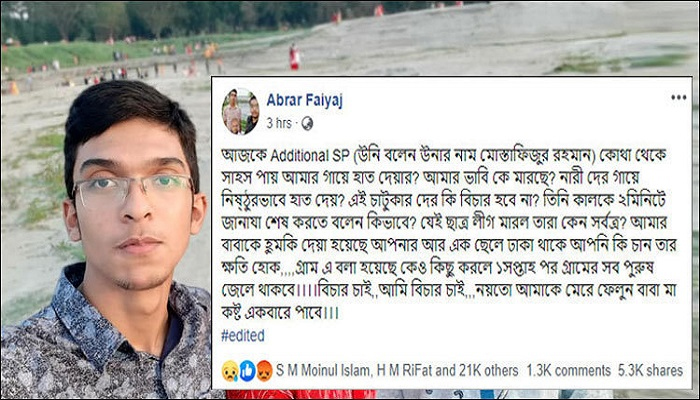The height and width of the screenshot is (400, 700).
Task: View the 1.3K comments
Action: (x=568, y=371)
